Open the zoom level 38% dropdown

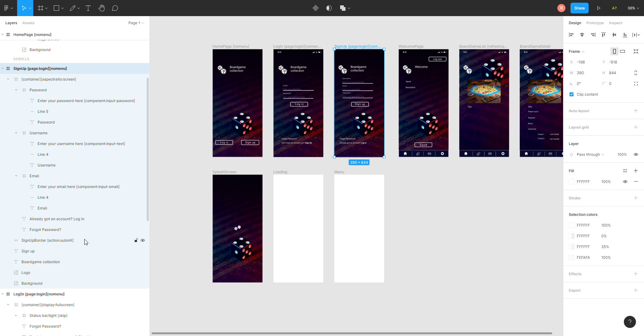(633, 8)
